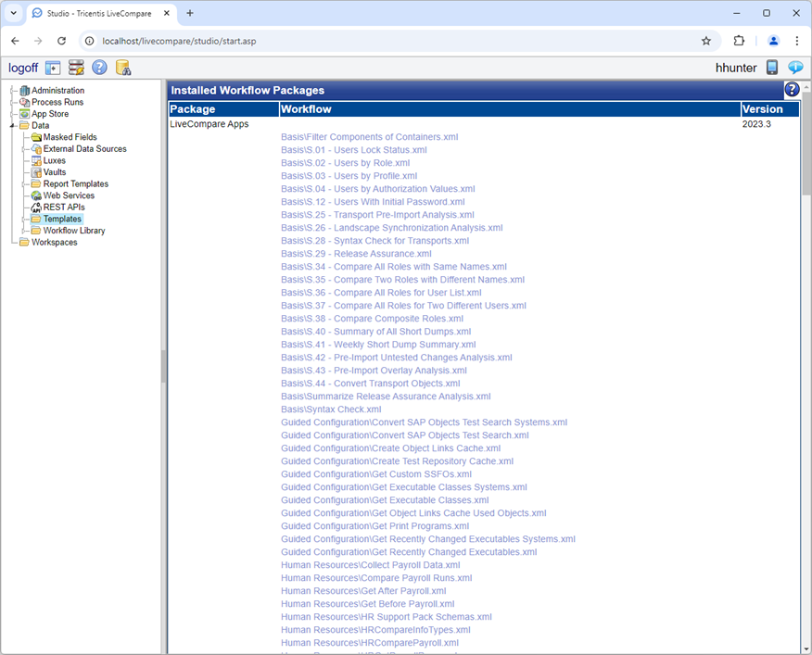Click the blue info speech bubble icon
This screenshot has height=655, width=812.
[795, 67]
